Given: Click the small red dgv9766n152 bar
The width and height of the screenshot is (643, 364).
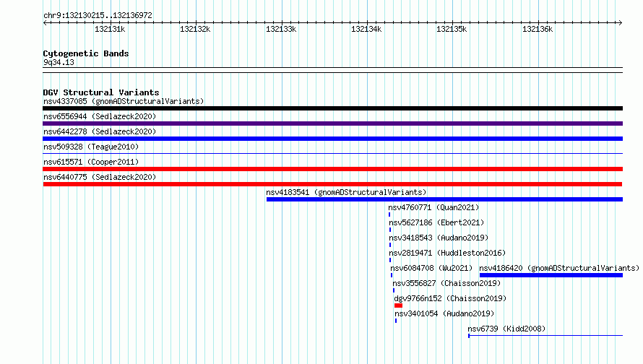Looking at the screenshot, I should point(398,305).
